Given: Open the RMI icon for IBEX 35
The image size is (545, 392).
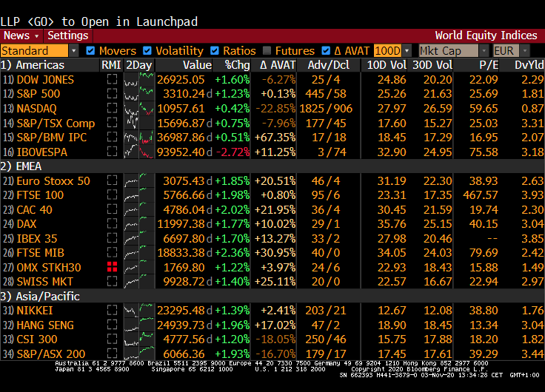Looking at the screenshot, I should point(112,239).
